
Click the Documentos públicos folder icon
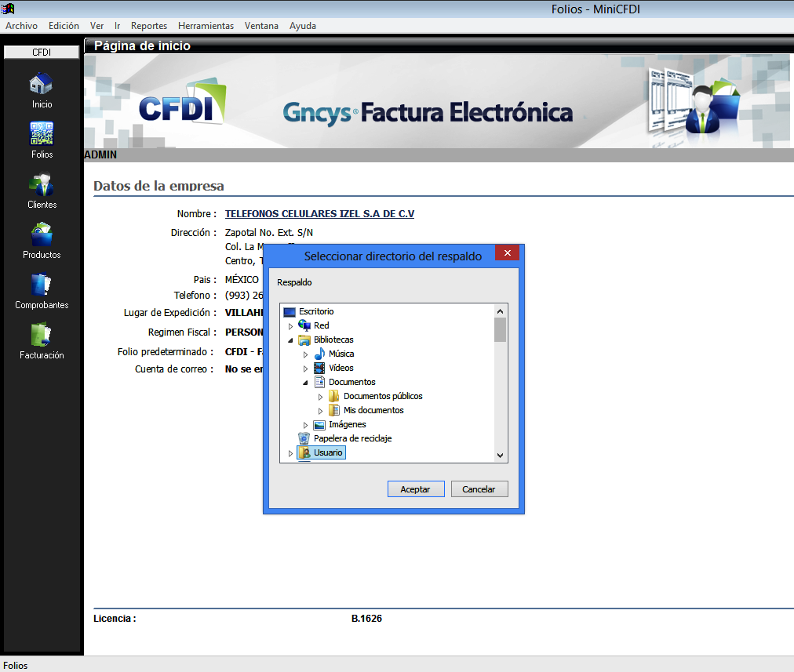point(334,396)
